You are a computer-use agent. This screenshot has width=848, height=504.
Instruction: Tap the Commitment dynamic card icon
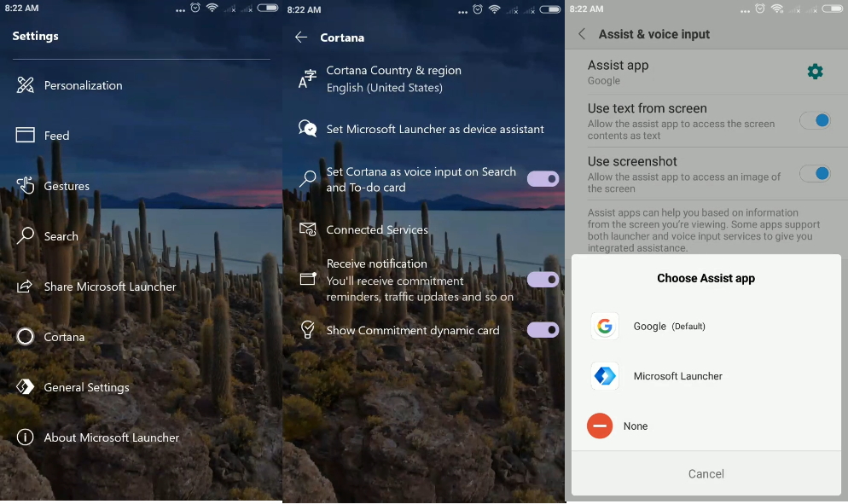tap(307, 329)
